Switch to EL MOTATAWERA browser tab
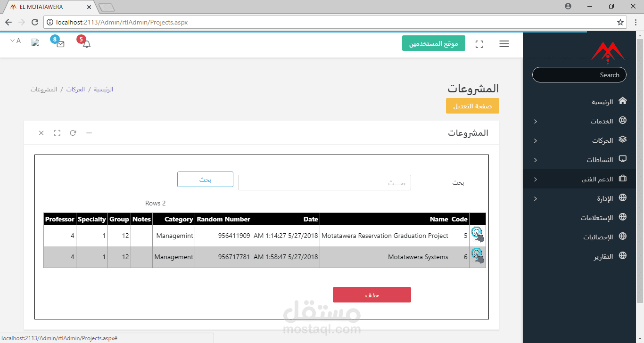The image size is (644, 343). point(50,7)
